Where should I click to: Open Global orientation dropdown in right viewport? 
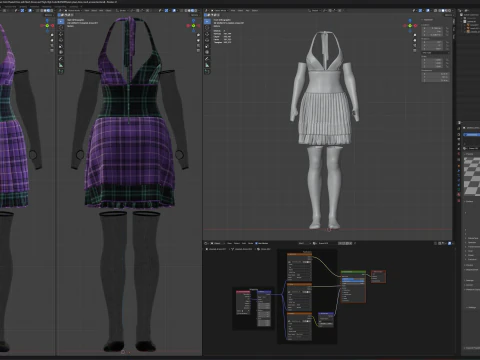316,10
